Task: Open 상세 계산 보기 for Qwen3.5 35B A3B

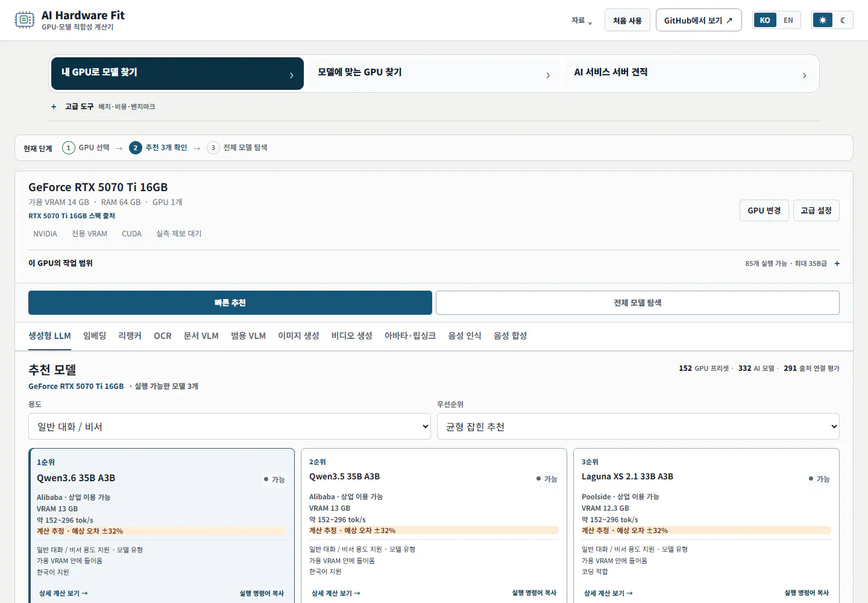Action: [x=336, y=593]
